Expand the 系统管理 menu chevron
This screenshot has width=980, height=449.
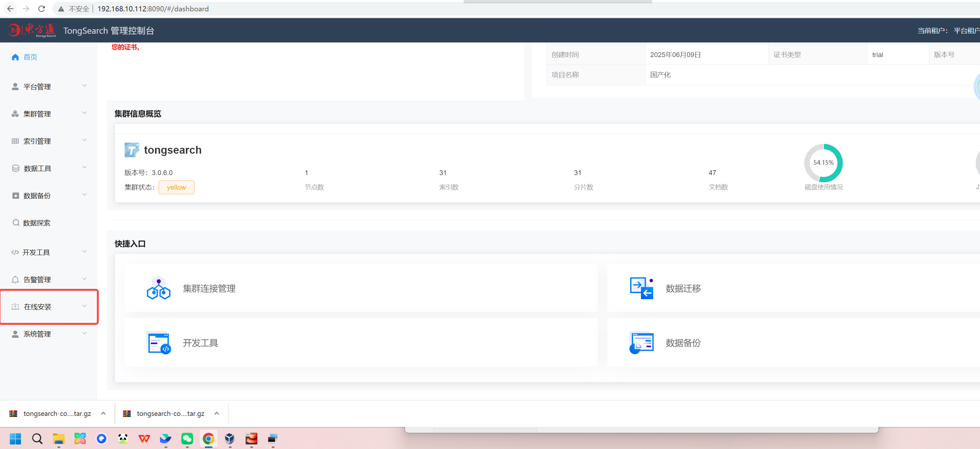(84, 333)
